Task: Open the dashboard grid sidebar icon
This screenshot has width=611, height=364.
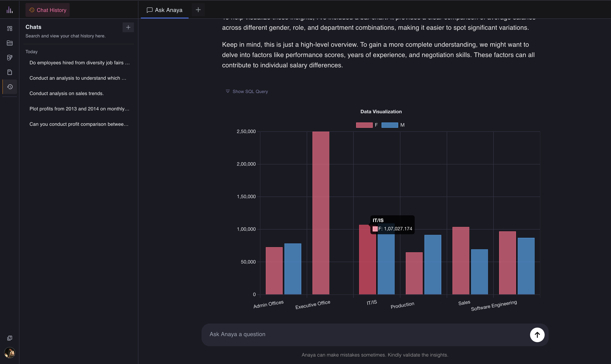Action: click(10, 29)
